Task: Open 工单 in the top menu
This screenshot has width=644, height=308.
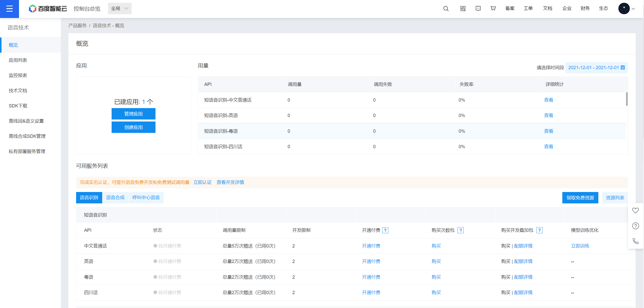Action: pyautogui.click(x=528, y=8)
